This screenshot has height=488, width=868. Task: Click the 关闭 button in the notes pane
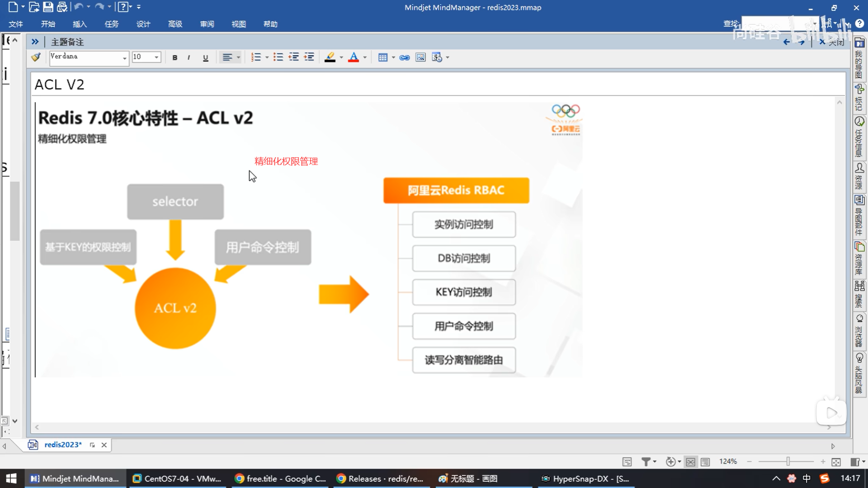tap(832, 42)
